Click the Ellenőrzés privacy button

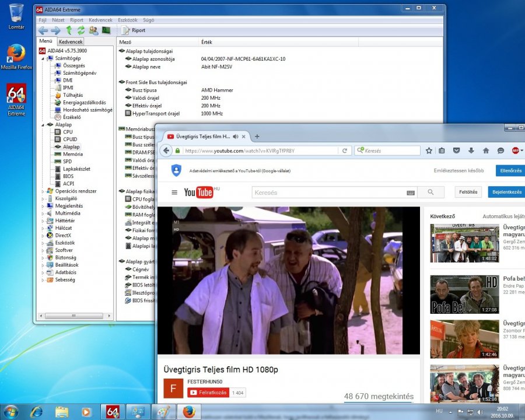[510, 170]
